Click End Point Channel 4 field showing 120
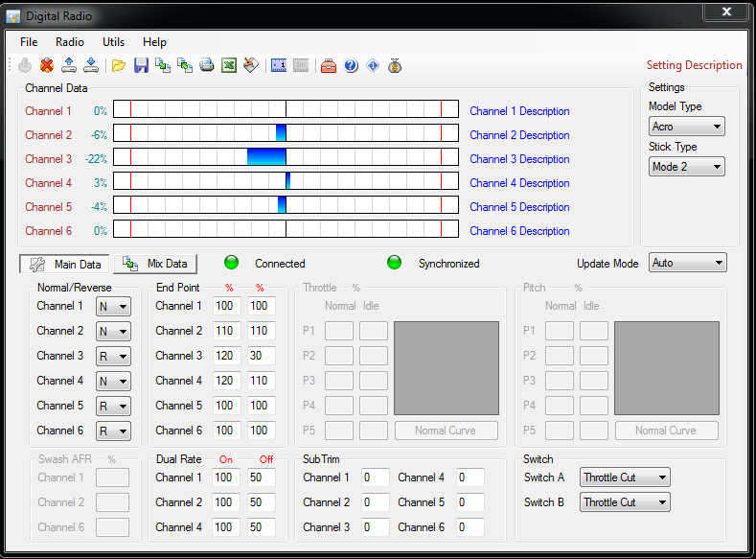 click(226, 381)
